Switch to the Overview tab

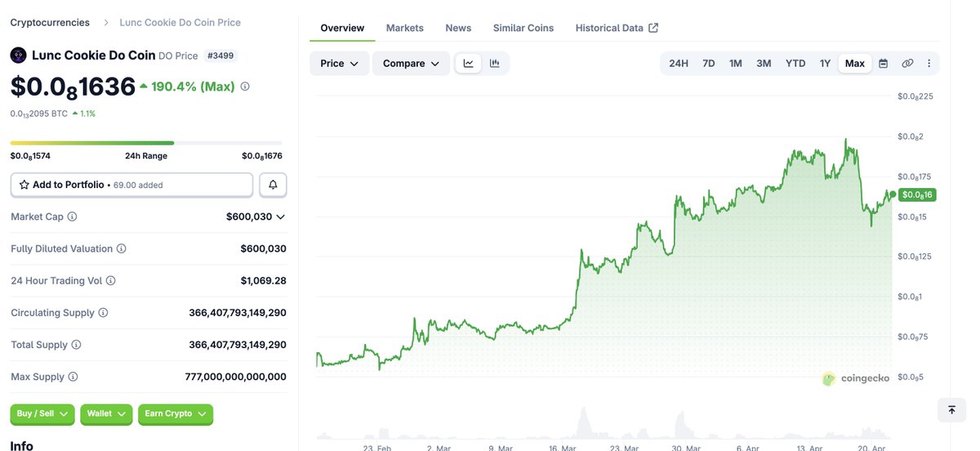(x=342, y=28)
